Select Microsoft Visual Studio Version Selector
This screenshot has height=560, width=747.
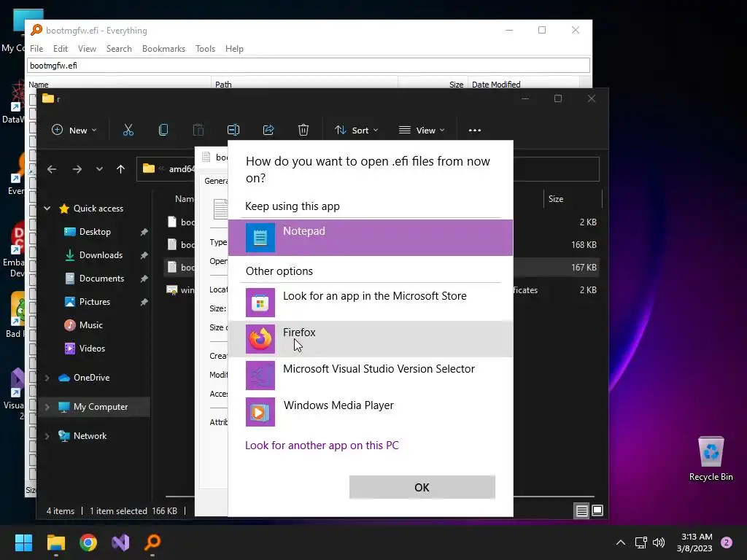[370, 376]
